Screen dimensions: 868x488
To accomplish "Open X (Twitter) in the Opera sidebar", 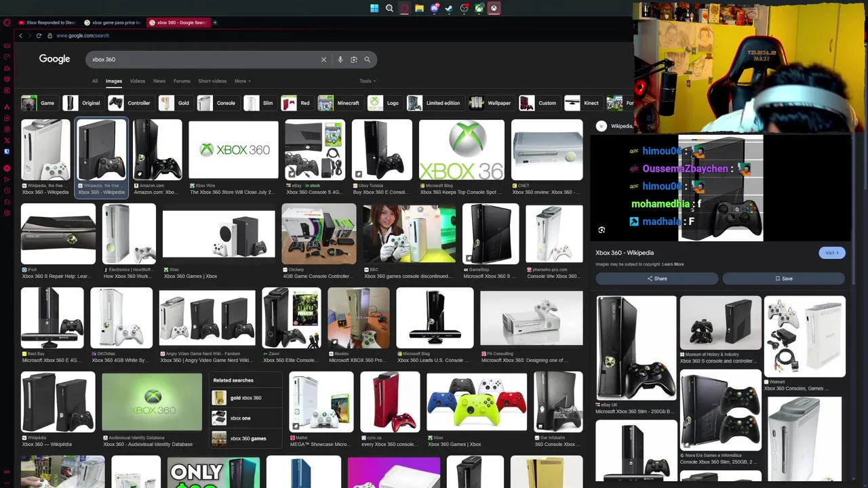I will tap(7, 140).
